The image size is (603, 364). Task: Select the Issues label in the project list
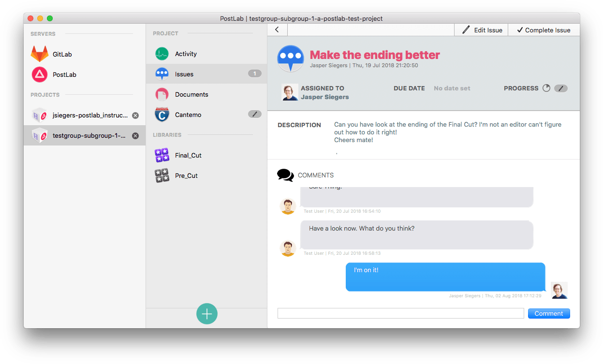pos(184,74)
